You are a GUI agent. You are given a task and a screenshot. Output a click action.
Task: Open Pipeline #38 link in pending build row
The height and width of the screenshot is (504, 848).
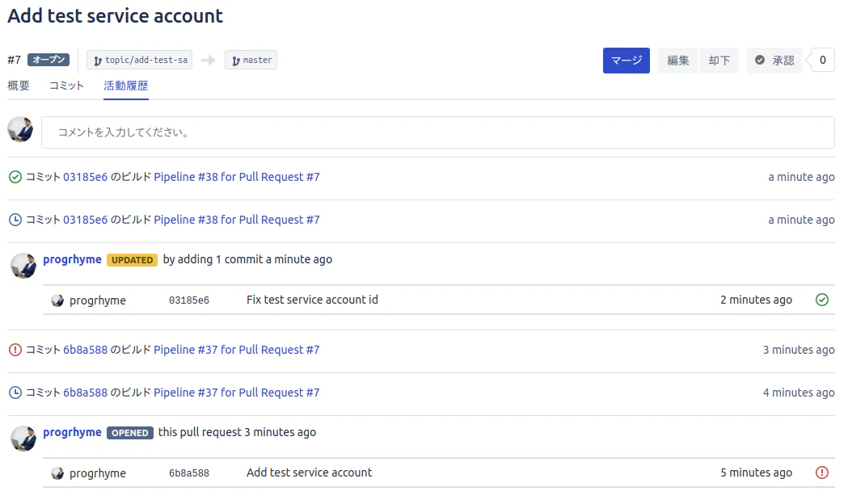(x=237, y=220)
